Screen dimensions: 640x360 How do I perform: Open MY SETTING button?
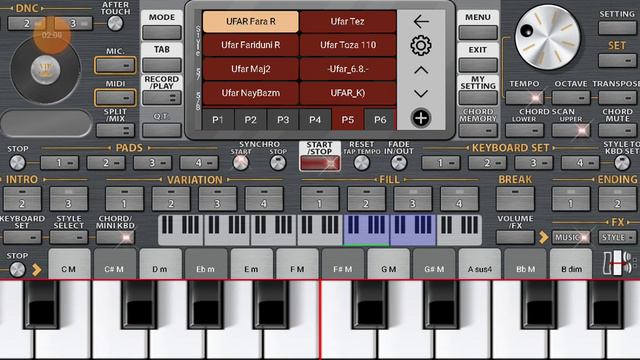point(478,98)
